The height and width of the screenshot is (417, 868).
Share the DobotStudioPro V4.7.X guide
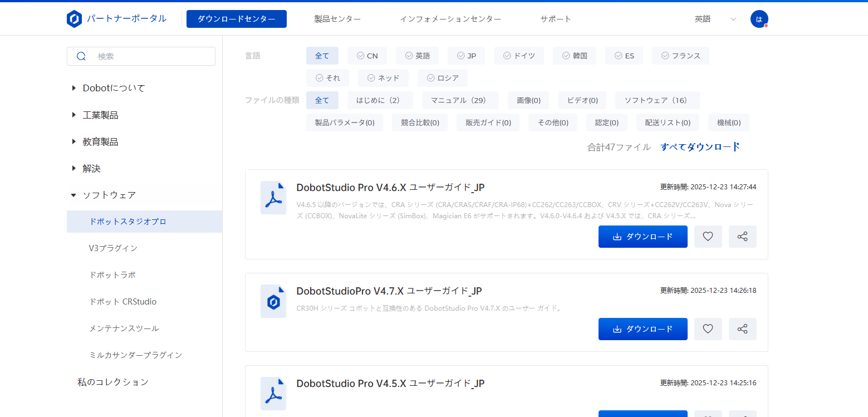coord(742,329)
